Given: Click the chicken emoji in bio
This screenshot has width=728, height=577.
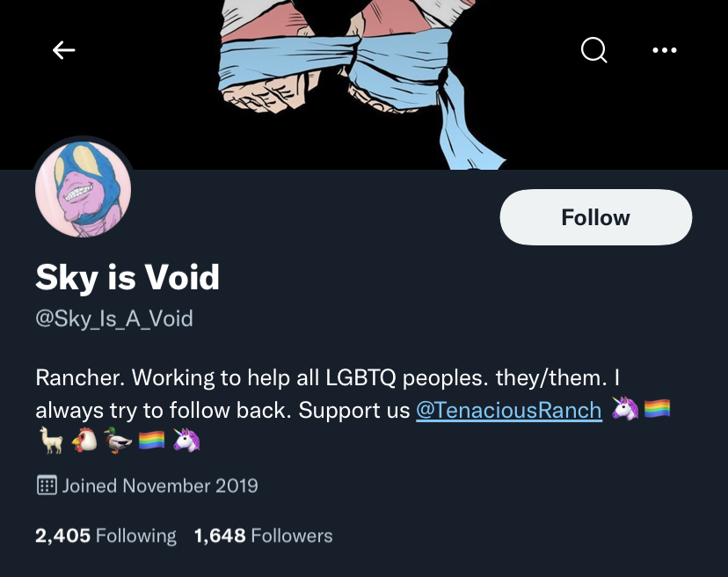Looking at the screenshot, I should (x=84, y=440).
